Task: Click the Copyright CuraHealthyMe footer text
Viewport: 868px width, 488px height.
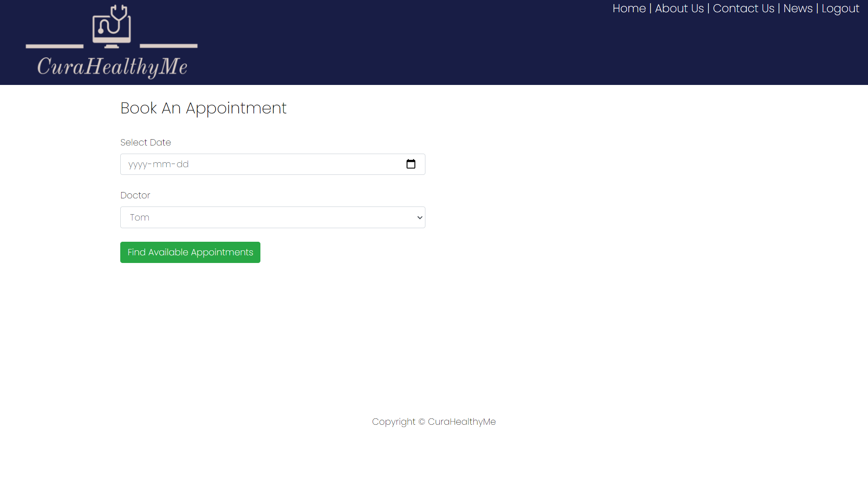Action: pyautogui.click(x=434, y=422)
